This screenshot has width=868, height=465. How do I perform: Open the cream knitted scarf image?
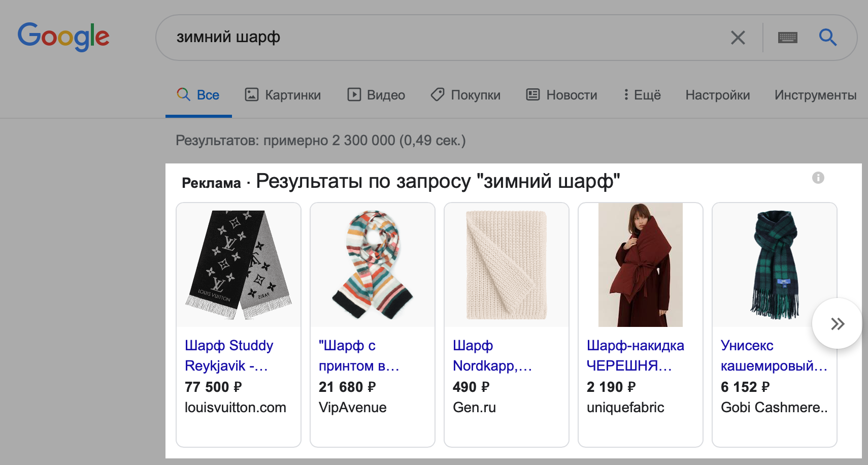click(x=507, y=265)
